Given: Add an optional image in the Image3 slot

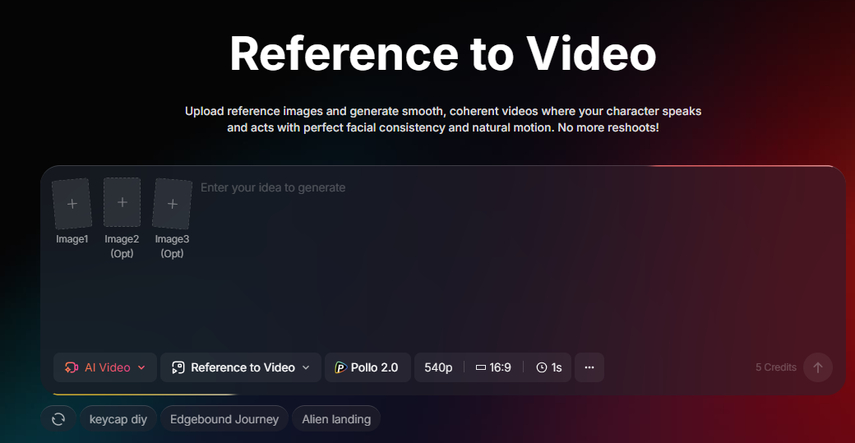Looking at the screenshot, I should coord(172,203).
